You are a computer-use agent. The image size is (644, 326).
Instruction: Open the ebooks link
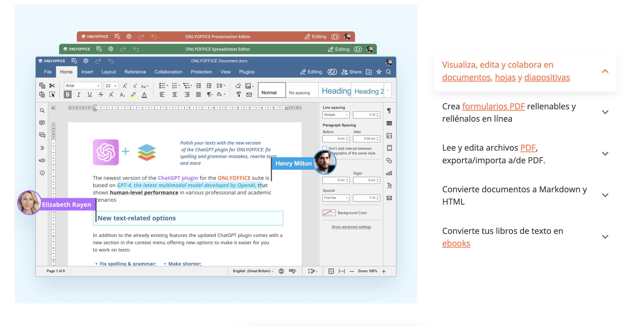tap(456, 243)
